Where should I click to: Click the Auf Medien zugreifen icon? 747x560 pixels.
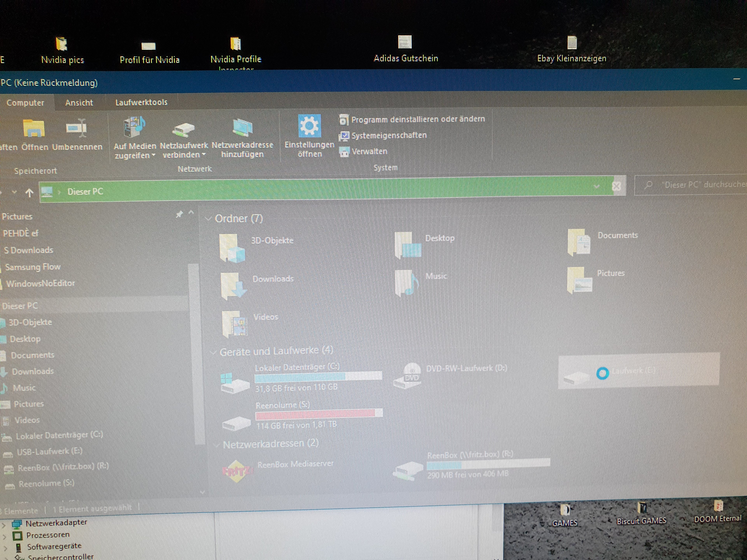click(x=134, y=127)
